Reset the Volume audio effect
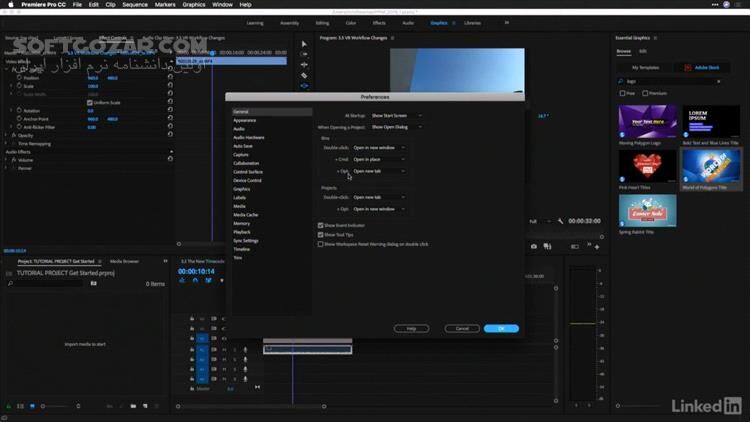This screenshot has width=750, height=422. (170, 158)
